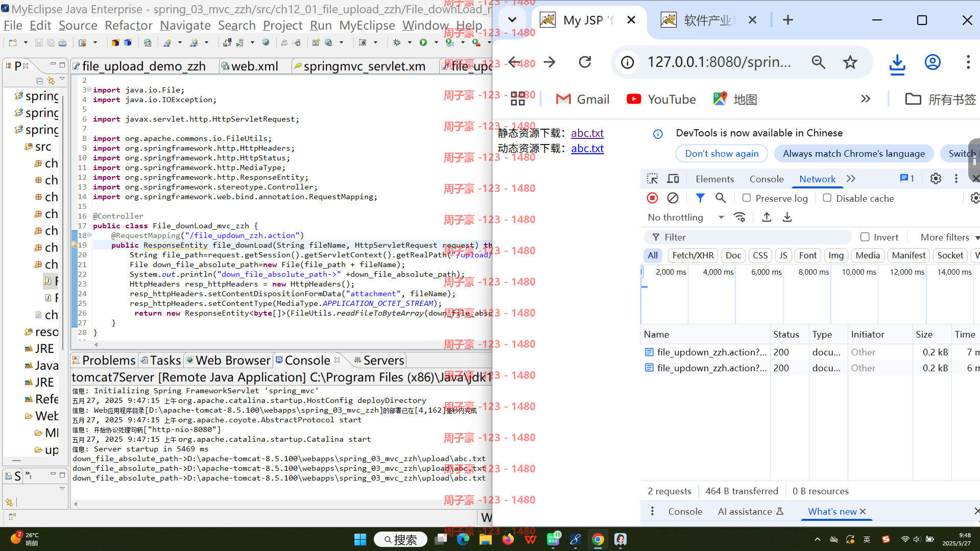The height and width of the screenshot is (551, 980).
Task: Enable the Disable cache checkbox
Action: tap(827, 198)
